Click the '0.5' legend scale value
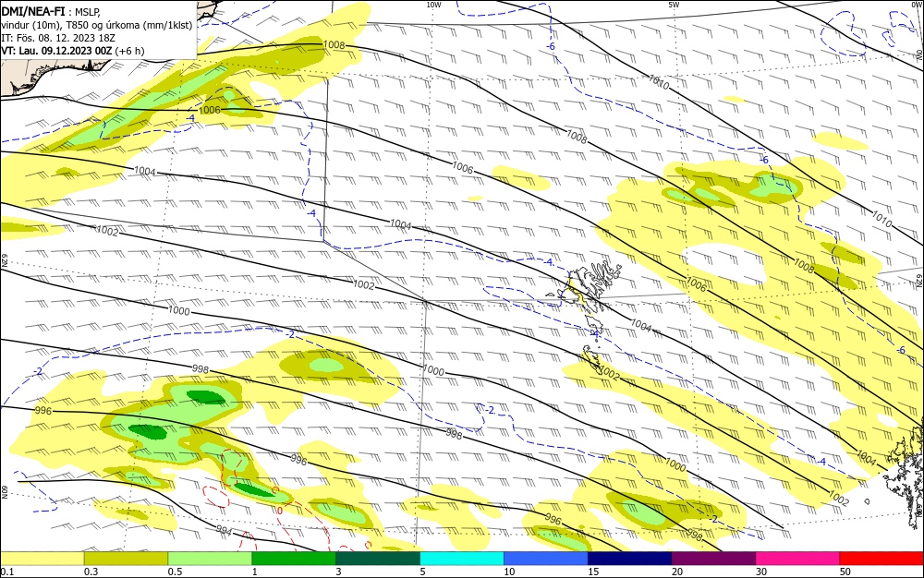 tap(175, 572)
